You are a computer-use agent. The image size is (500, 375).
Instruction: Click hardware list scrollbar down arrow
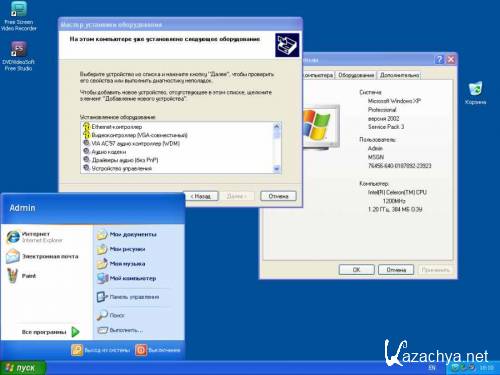click(x=277, y=169)
